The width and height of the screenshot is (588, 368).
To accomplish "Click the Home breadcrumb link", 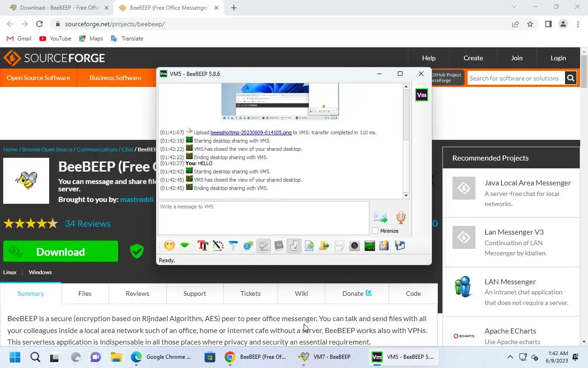I will tap(11, 149).
